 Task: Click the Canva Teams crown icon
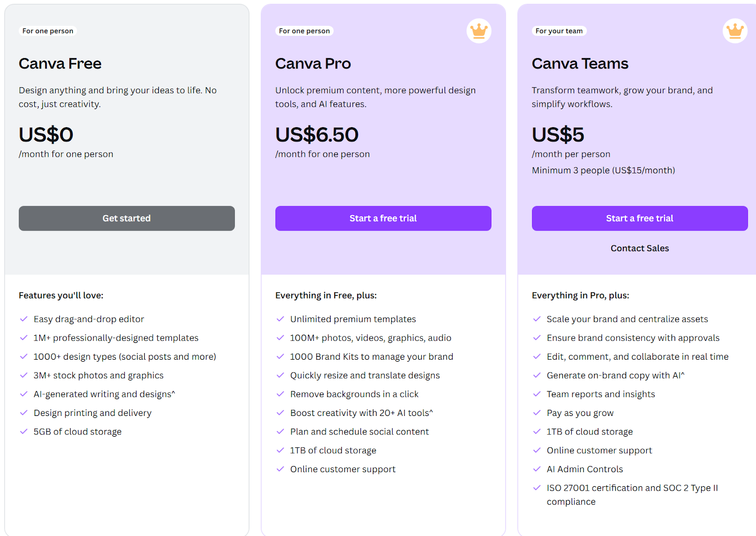tap(735, 31)
